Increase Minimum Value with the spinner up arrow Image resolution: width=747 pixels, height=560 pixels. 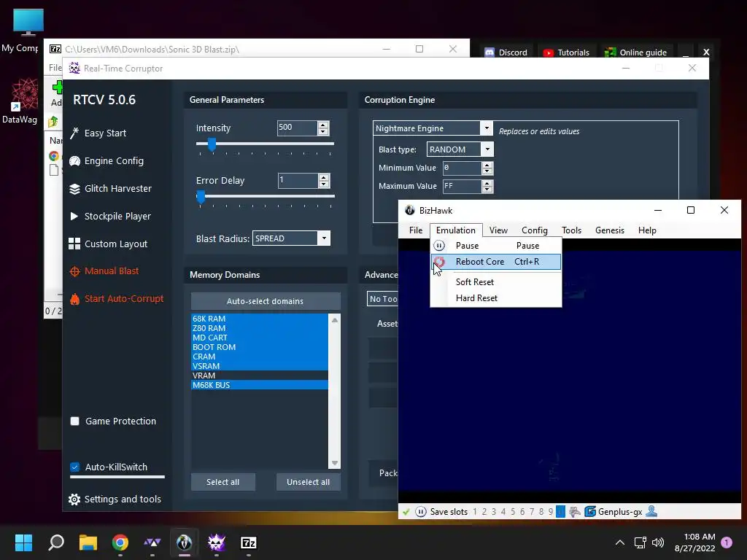tap(487, 165)
